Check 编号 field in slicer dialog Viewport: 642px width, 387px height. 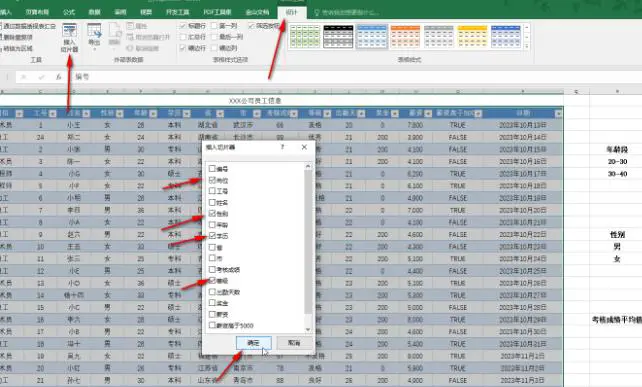click(212, 168)
